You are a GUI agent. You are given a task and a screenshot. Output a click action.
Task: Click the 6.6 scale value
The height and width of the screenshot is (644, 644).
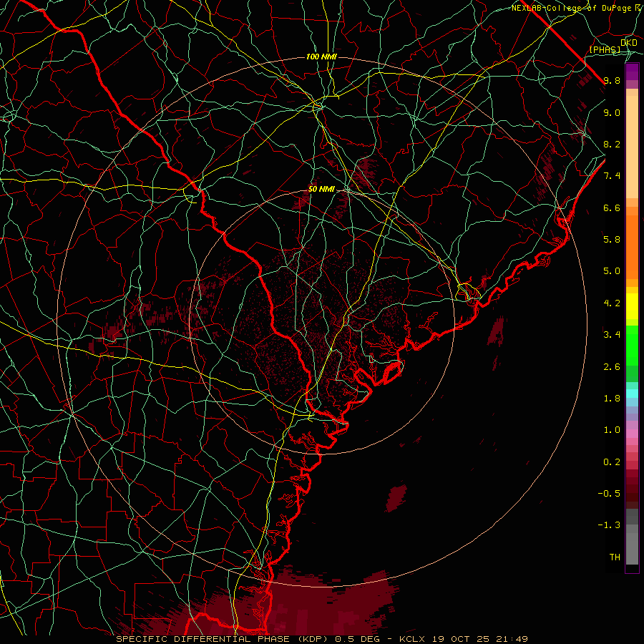(612, 208)
